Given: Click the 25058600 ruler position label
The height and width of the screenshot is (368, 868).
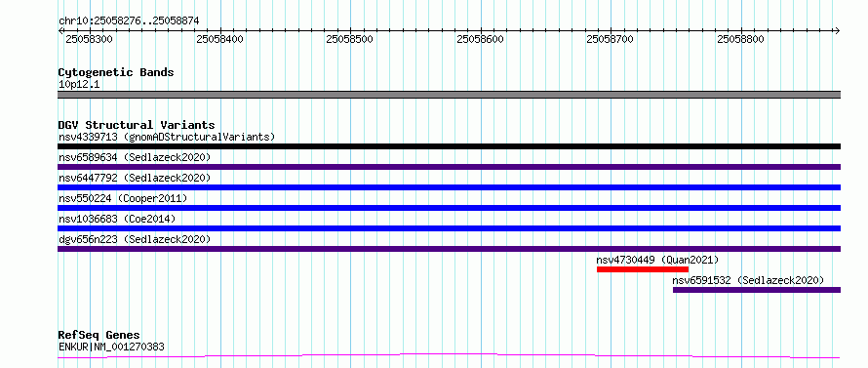Looking at the screenshot, I should point(480,39).
